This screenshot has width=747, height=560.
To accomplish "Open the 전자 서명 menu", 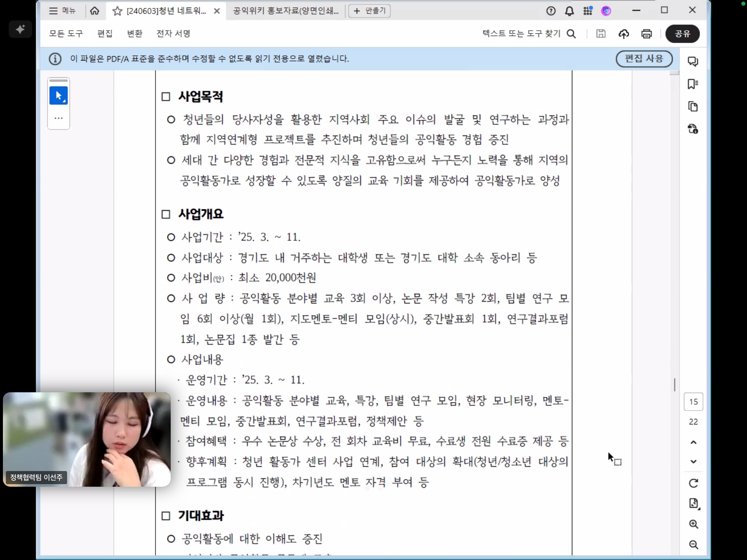I will [173, 34].
